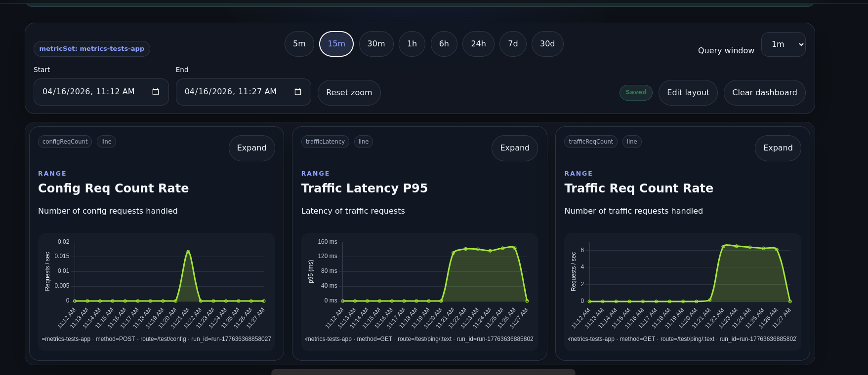
Task: Click Edit layout button
Action: click(688, 93)
